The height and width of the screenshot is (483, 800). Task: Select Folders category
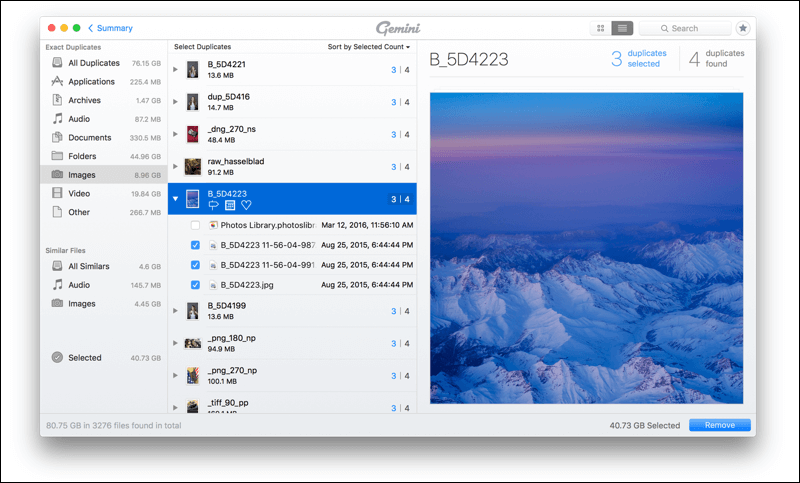104,156
